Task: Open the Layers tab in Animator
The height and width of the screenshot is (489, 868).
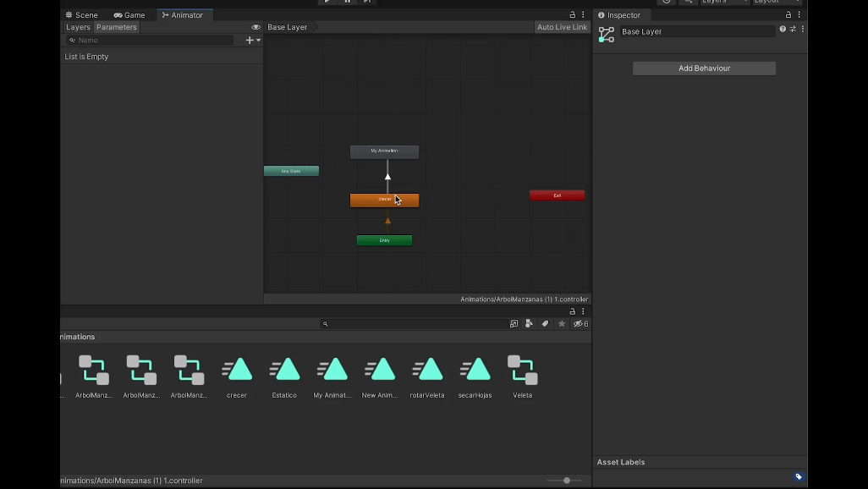Action: (78, 27)
